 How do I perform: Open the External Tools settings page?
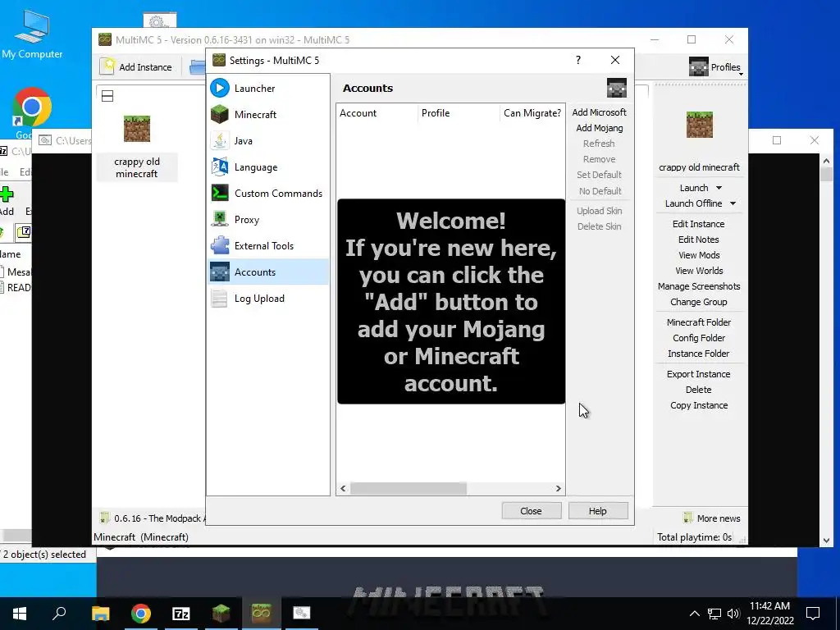(x=268, y=245)
